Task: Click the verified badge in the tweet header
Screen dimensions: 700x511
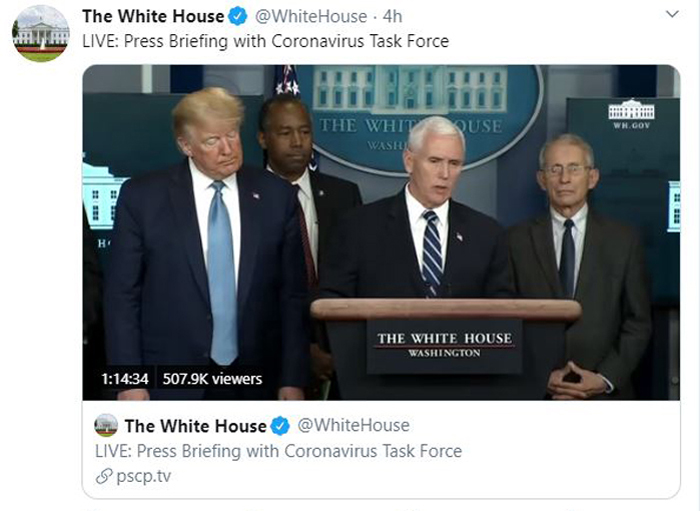Action: (x=238, y=17)
